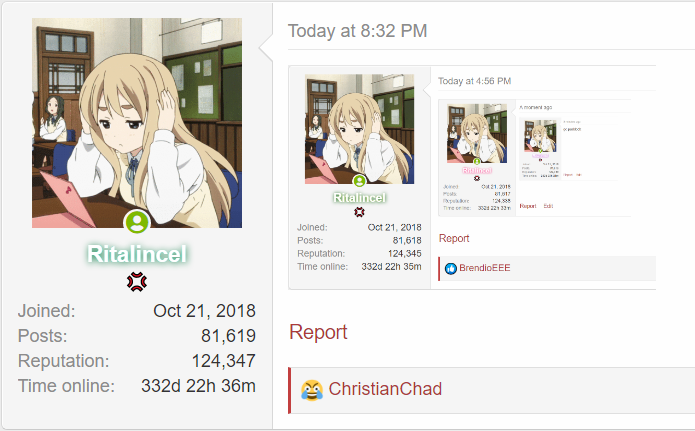Click the Today at 8:32 PM timestamp
Screen dimensions: 695x431
pos(357,31)
